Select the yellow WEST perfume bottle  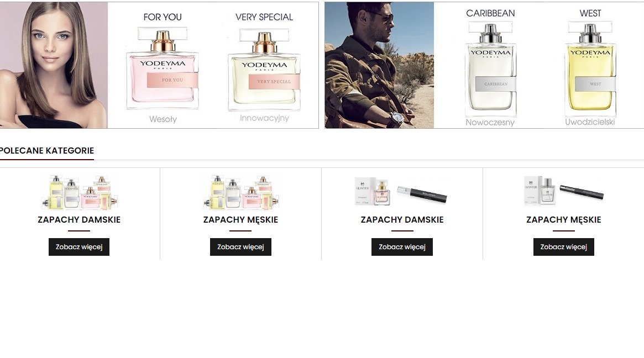pyautogui.click(x=590, y=69)
